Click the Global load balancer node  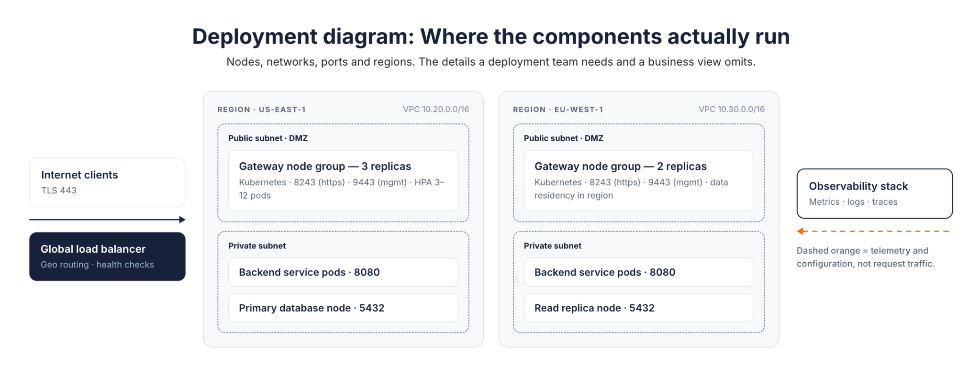point(107,256)
